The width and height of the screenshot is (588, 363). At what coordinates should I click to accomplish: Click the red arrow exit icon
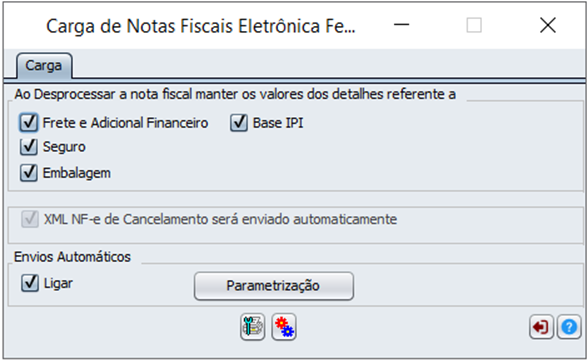[x=541, y=327]
